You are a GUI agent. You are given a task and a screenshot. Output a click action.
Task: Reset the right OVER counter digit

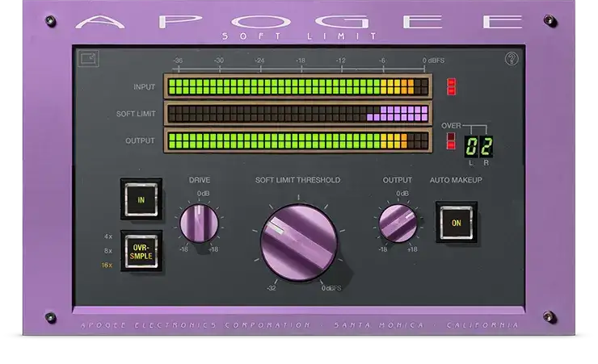[486, 147]
